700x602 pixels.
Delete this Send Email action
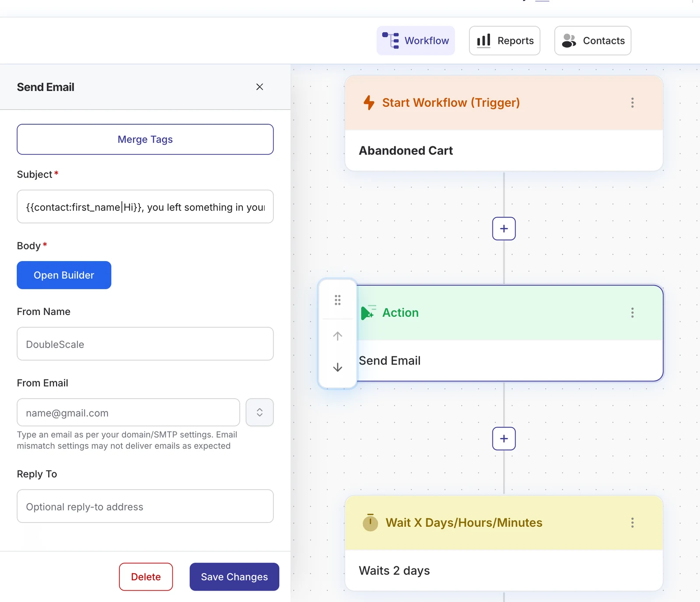[146, 577]
